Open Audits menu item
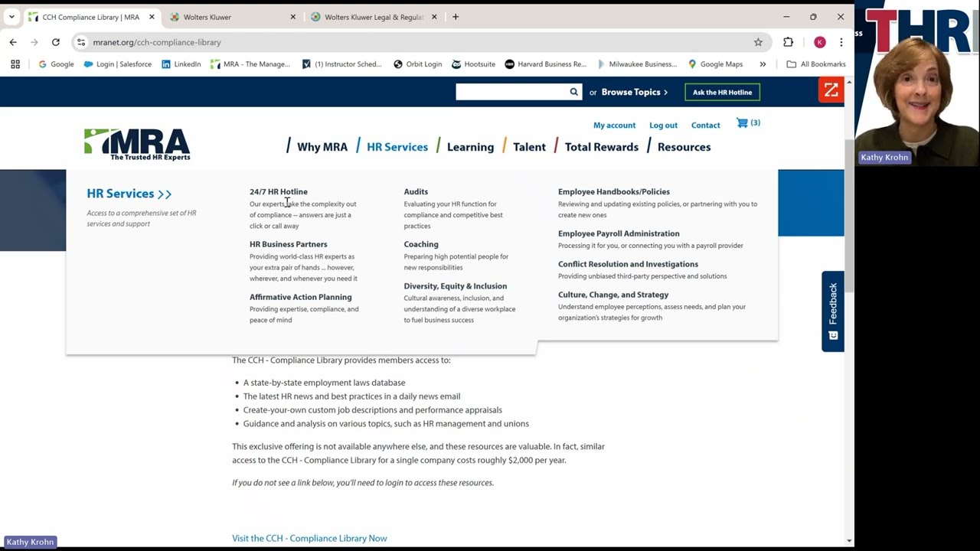Image resolution: width=980 pixels, height=551 pixels. point(416,191)
